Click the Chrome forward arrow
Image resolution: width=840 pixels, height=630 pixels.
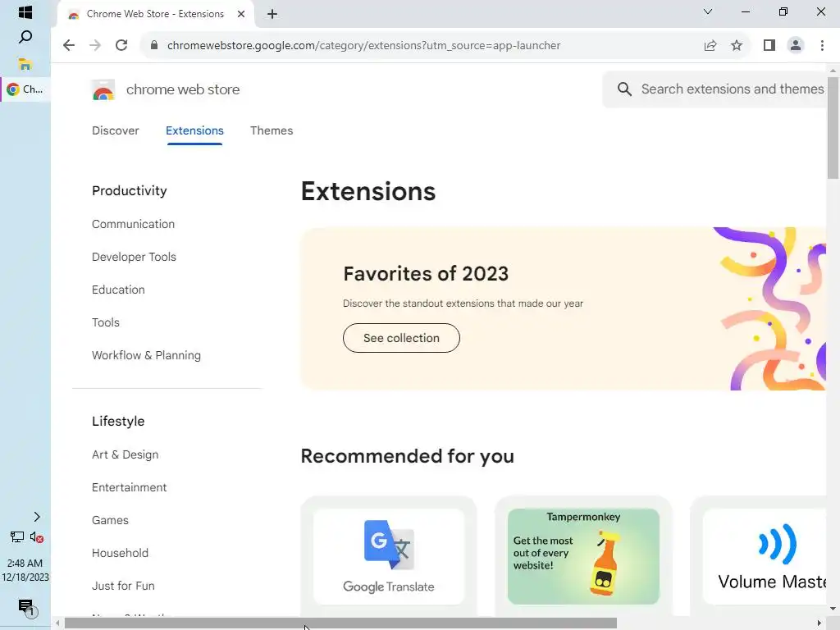(x=95, y=46)
